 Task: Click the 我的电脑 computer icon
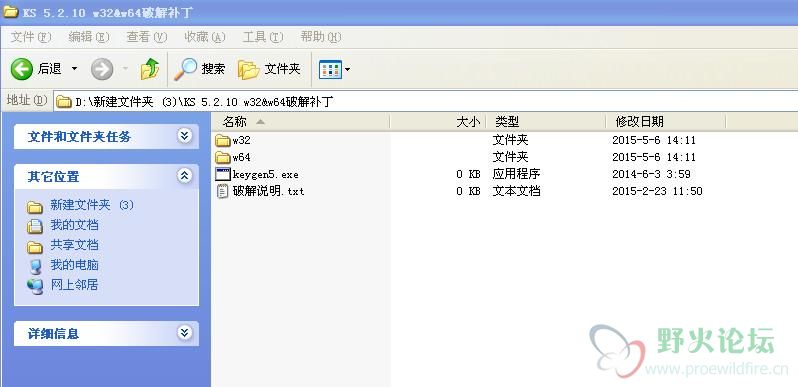coord(35,266)
